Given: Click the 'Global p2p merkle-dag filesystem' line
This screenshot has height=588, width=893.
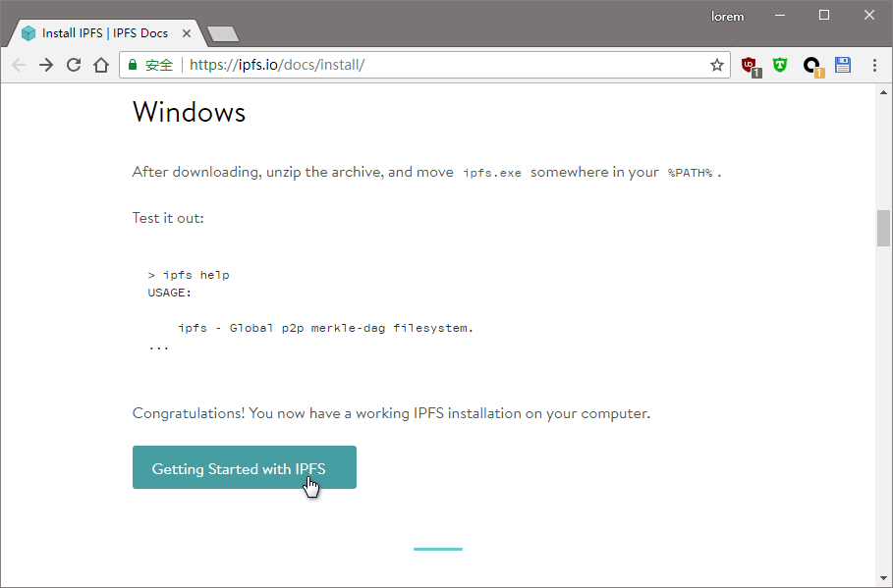Looking at the screenshot, I should [x=326, y=328].
